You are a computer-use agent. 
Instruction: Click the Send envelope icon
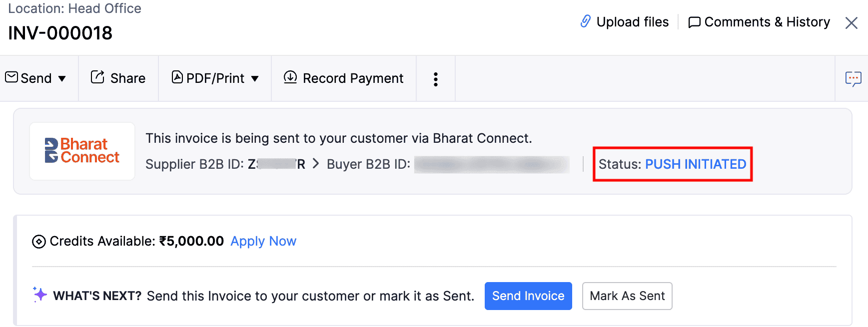(x=11, y=77)
